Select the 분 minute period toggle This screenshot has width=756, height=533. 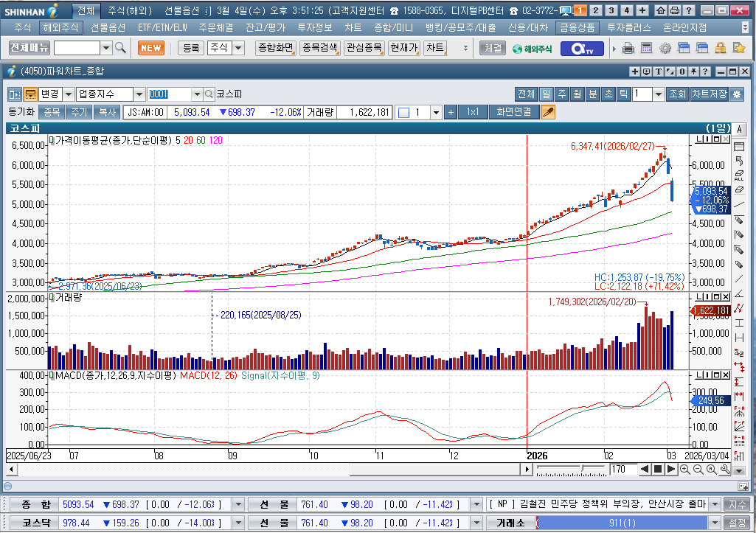pyautogui.click(x=592, y=94)
